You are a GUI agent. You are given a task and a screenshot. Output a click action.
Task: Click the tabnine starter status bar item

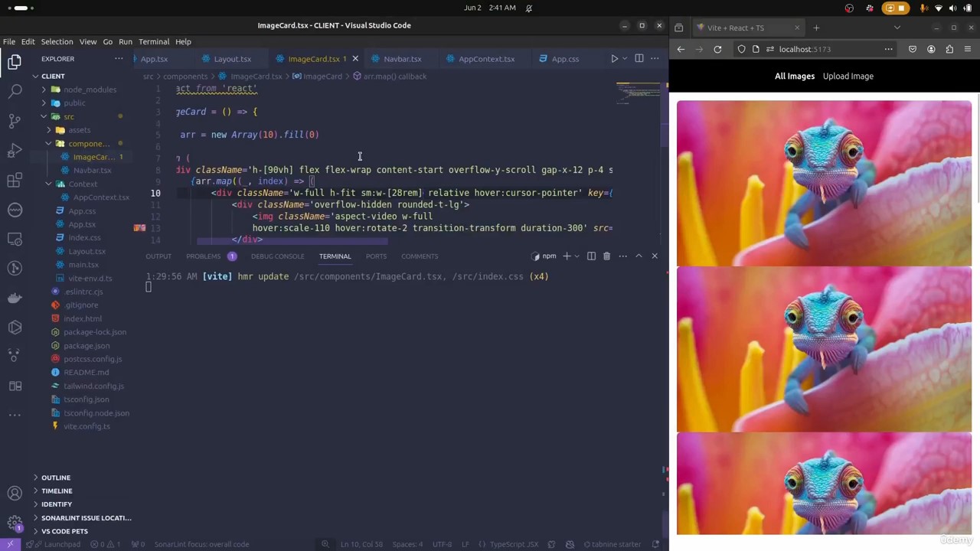pos(612,544)
